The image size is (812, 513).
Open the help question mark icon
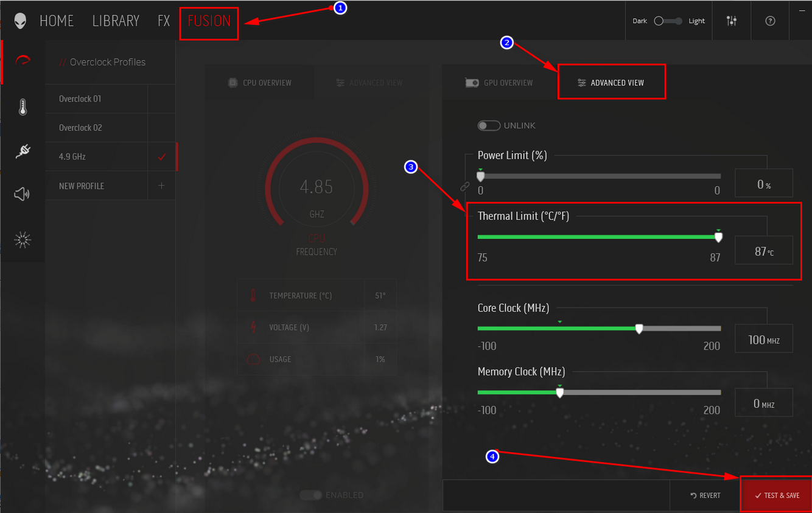pyautogui.click(x=771, y=21)
